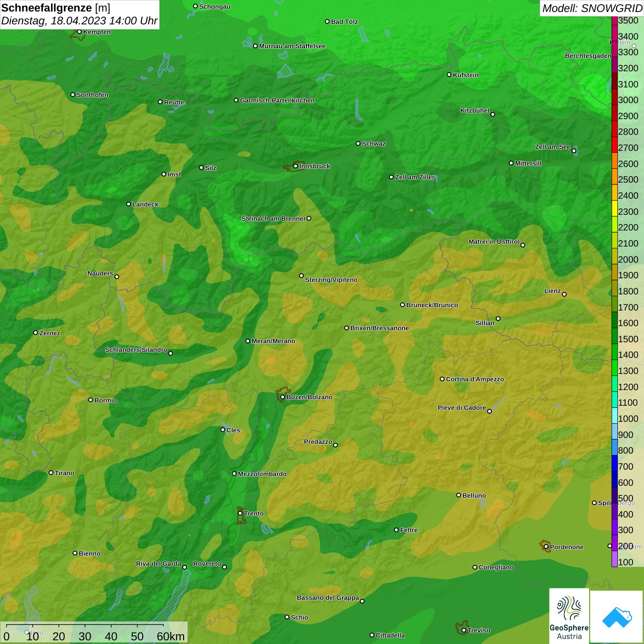Select the cyan 1000 legend swatch

click(615, 415)
